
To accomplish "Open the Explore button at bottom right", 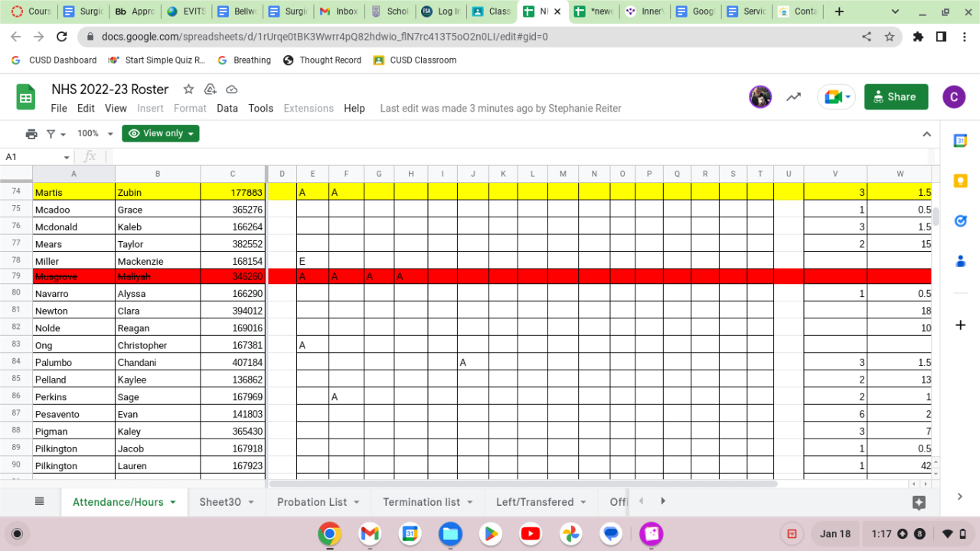I will [919, 503].
